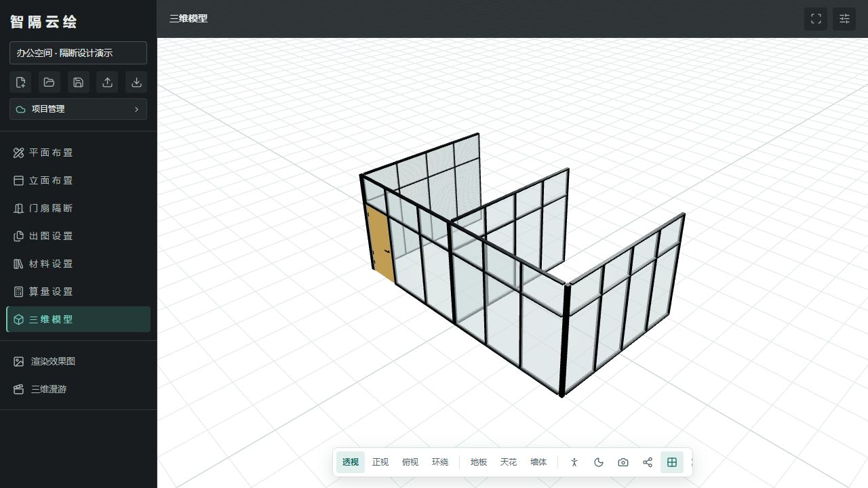Switch to 俯视 view mode

[410, 462]
